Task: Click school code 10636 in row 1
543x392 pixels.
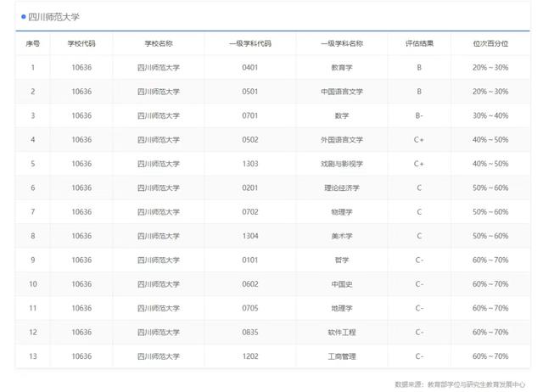Action: pos(81,68)
